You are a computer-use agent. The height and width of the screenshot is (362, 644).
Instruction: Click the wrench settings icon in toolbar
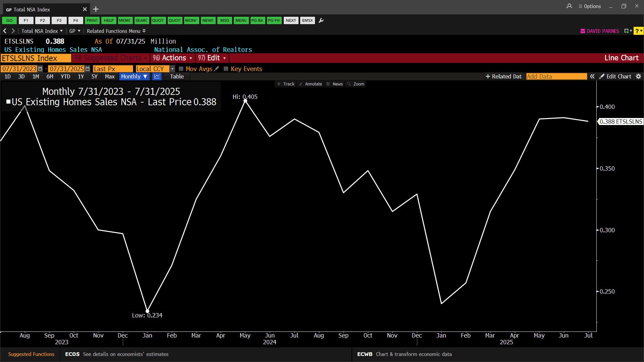[321, 20]
